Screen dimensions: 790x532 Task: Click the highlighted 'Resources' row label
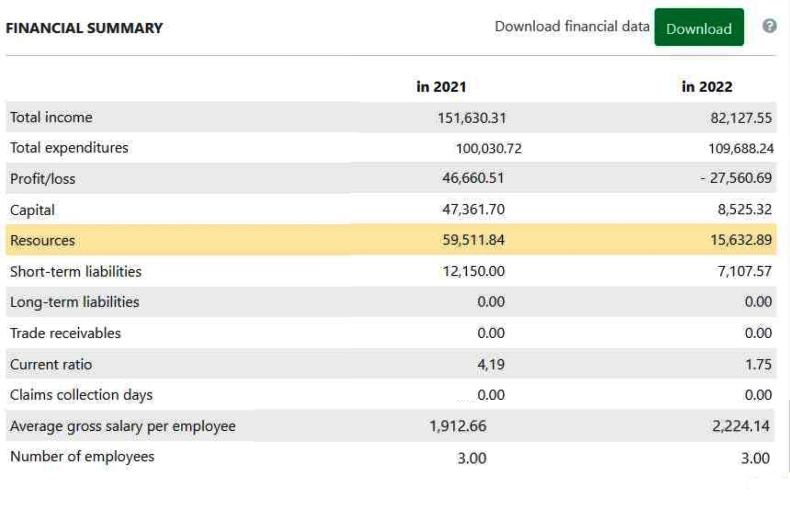coord(42,241)
